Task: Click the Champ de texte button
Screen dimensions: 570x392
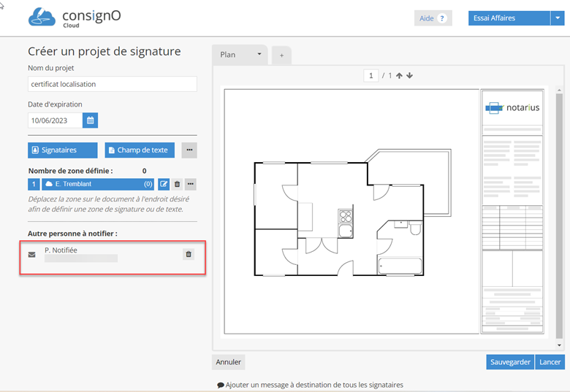Action: pos(140,150)
